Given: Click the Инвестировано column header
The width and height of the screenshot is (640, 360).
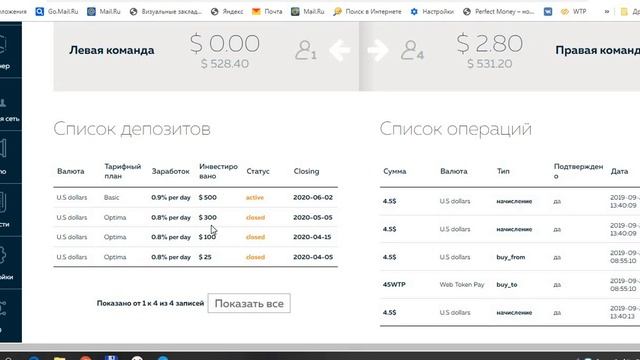Looking at the screenshot, I should (x=218, y=171).
